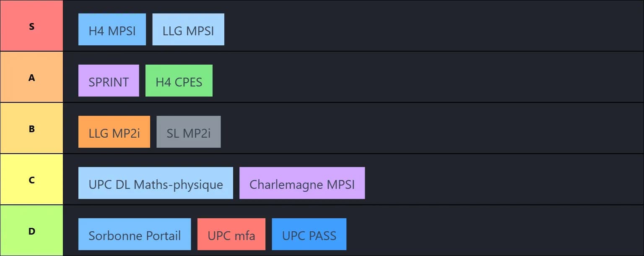Select the gray SL MP2i tile
Viewport: 644px width, 256px height.
pos(189,132)
